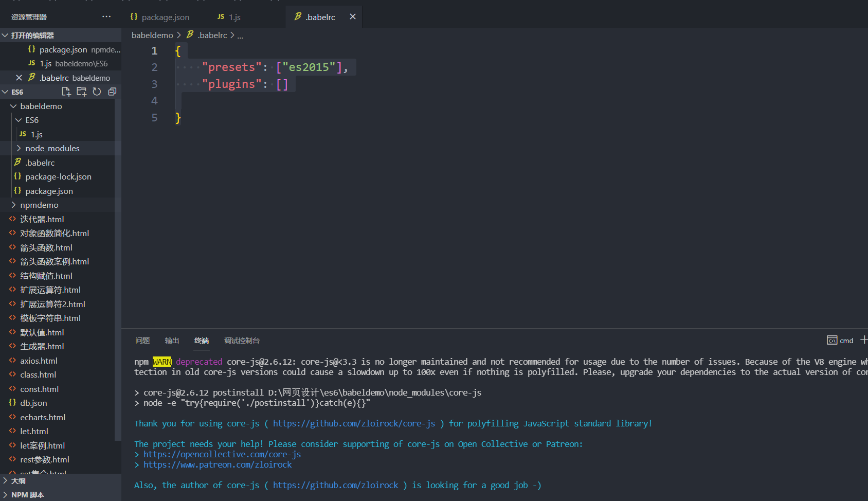
Task: Select the cmd terminal profile icon
Action: coord(831,340)
